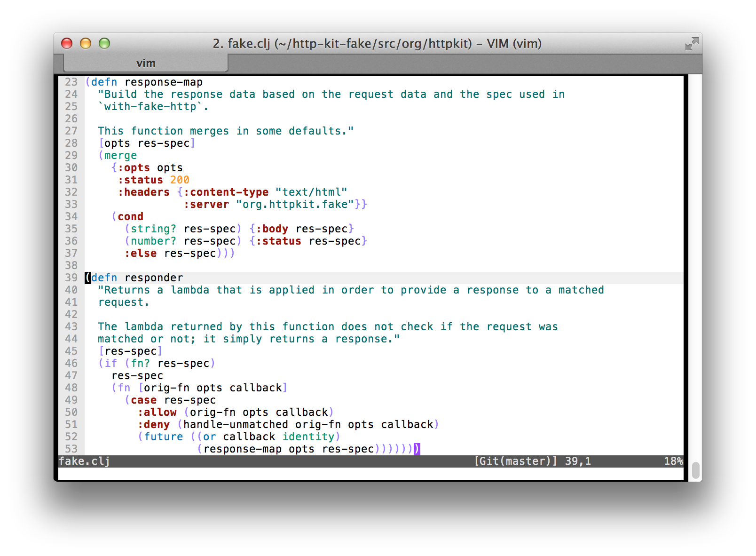Click line number 23

(71, 82)
